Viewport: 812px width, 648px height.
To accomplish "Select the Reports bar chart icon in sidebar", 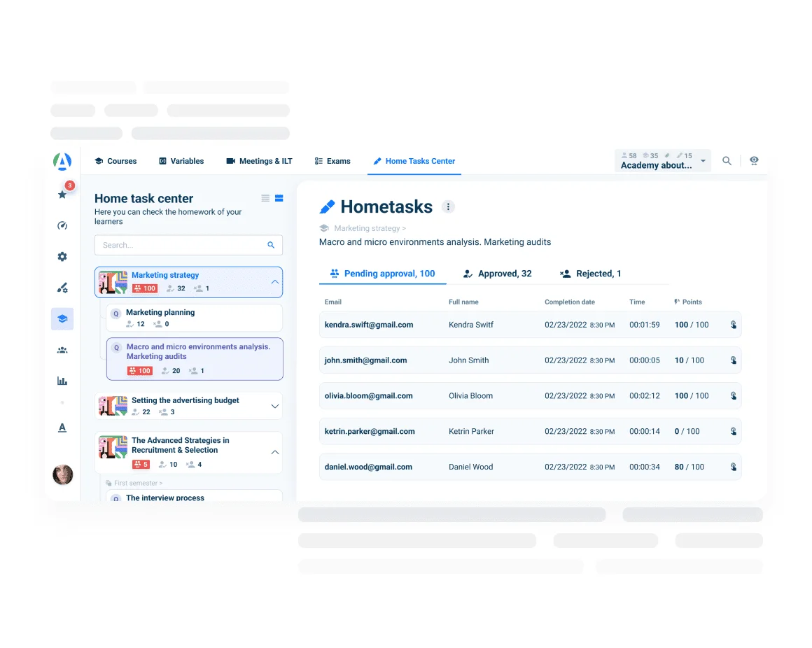I will pyautogui.click(x=62, y=380).
